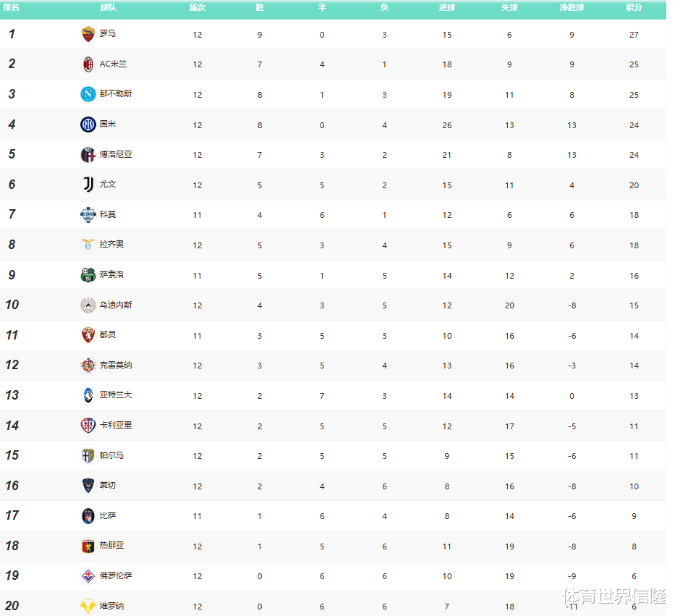Click the AC Milan club crest icon
This screenshot has width=675, height=616.
pos(88,64)
